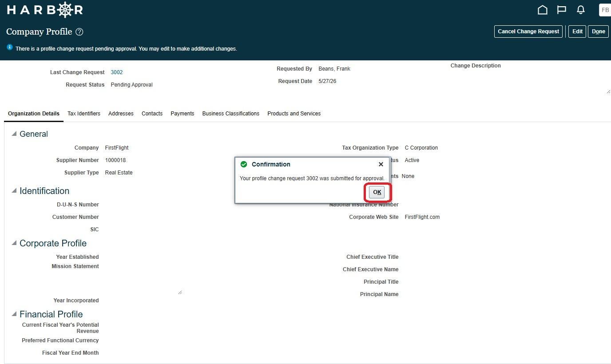Click the Company Profile page title
Viewport: 611px width, 364px height.
(39, 32)
